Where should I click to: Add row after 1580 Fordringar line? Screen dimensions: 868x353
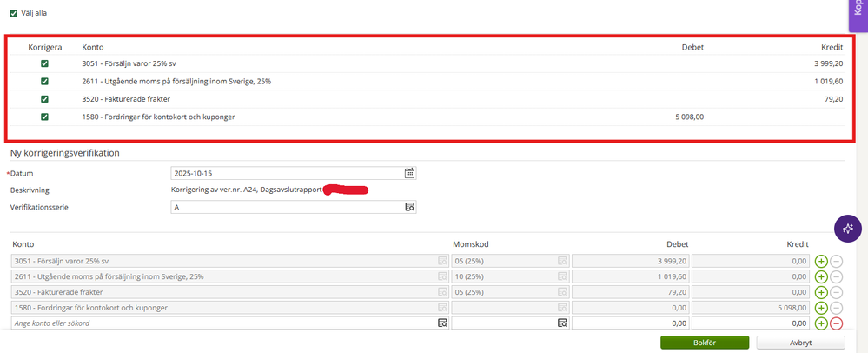(821, 308)
